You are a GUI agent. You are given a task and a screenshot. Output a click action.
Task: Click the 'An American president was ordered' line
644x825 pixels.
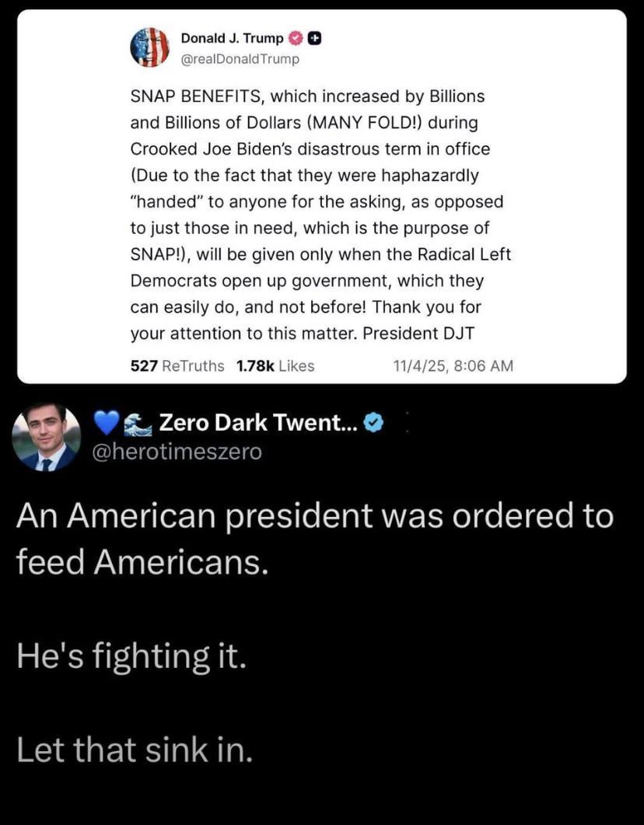[315, 517]
